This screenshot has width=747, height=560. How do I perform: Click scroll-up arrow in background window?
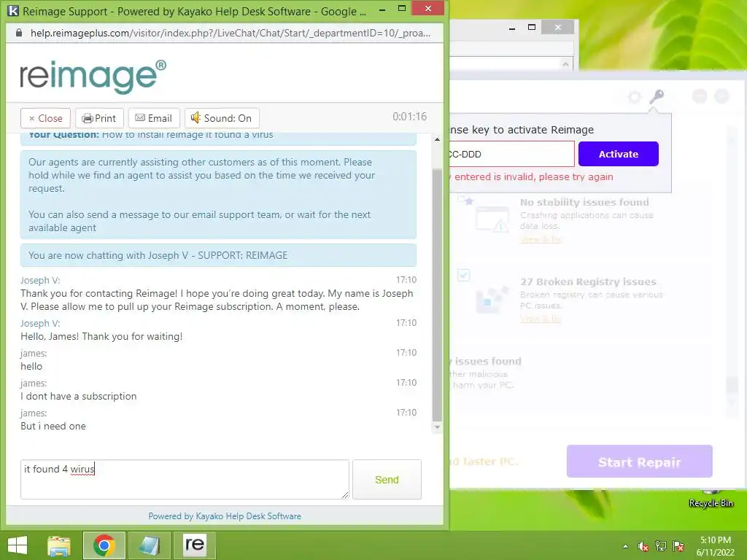pos(565,64)
